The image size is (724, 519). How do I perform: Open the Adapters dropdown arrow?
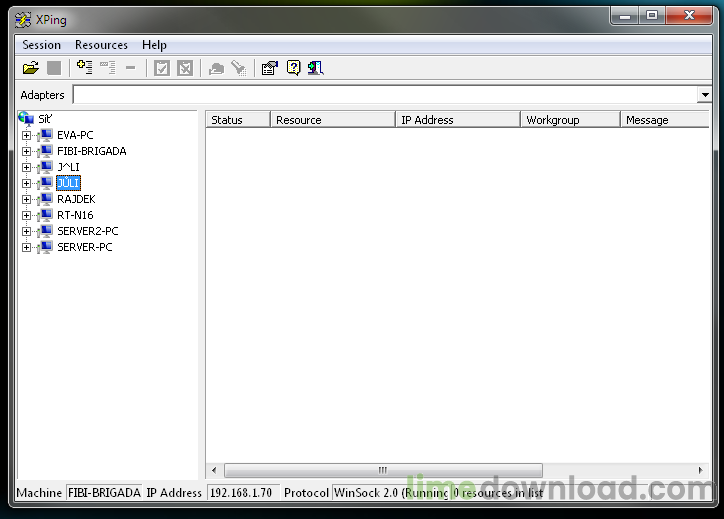pos(705,95)
